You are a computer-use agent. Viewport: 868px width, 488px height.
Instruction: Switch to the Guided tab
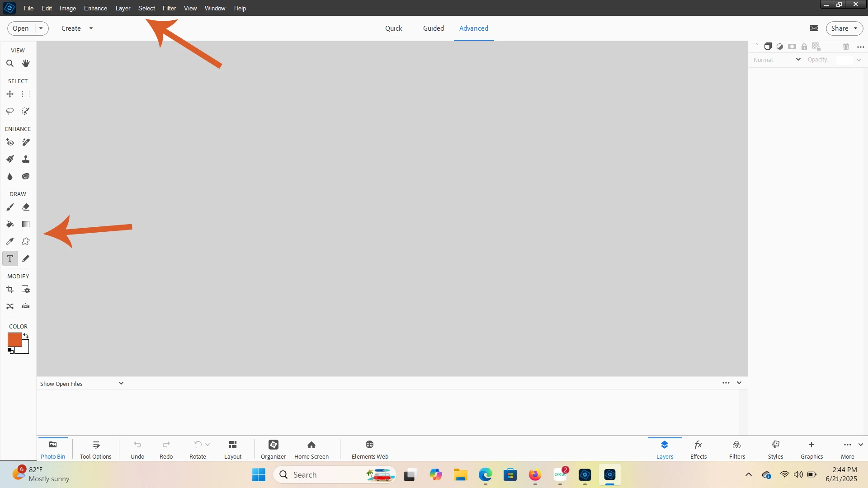coord(433,28)
